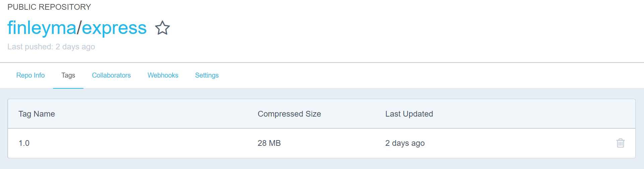Open the repository Settings tab
Viewport: 644px width, 169px height.
[x=207, y=76]
